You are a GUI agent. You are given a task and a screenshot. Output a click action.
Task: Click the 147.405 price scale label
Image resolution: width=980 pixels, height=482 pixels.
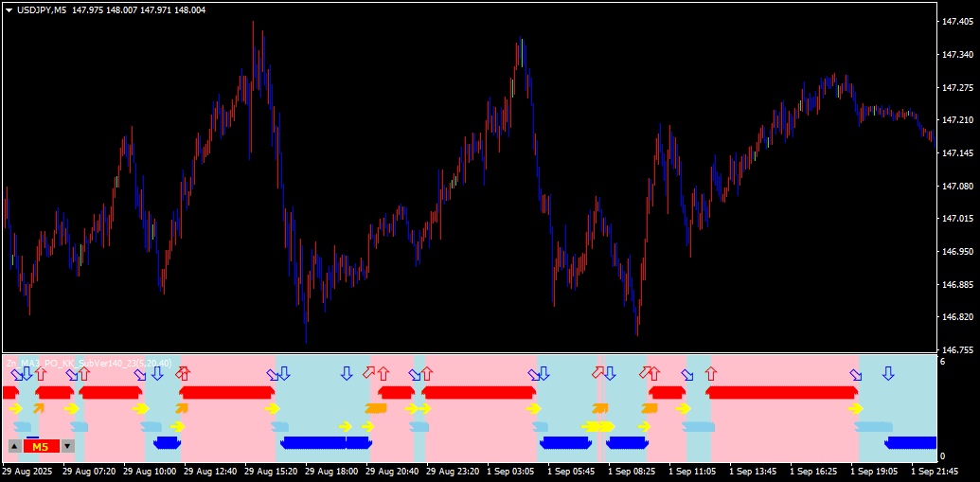tap(956, 22)
